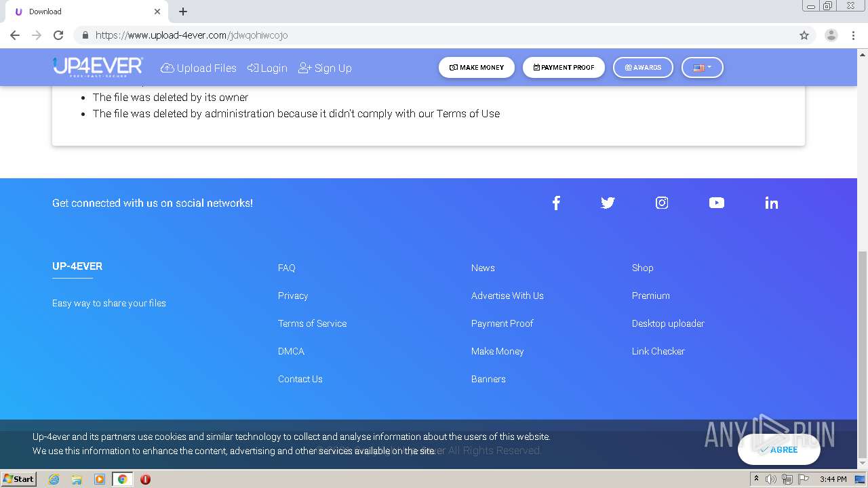Open Windows Explorer folder on taskbar
The image size is (868, 488).
pyautogui.click(x=77, y=479)
